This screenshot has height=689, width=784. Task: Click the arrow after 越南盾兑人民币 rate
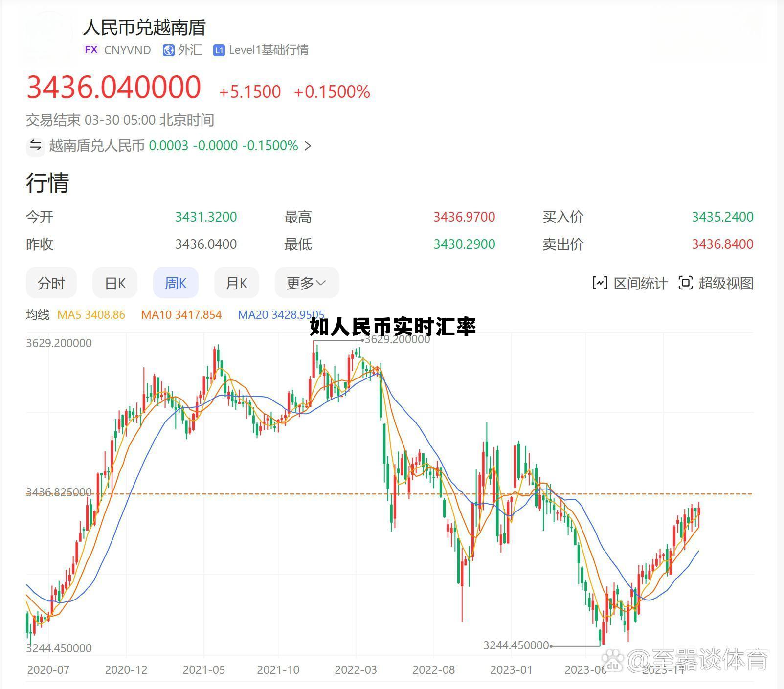coord(308,146)
